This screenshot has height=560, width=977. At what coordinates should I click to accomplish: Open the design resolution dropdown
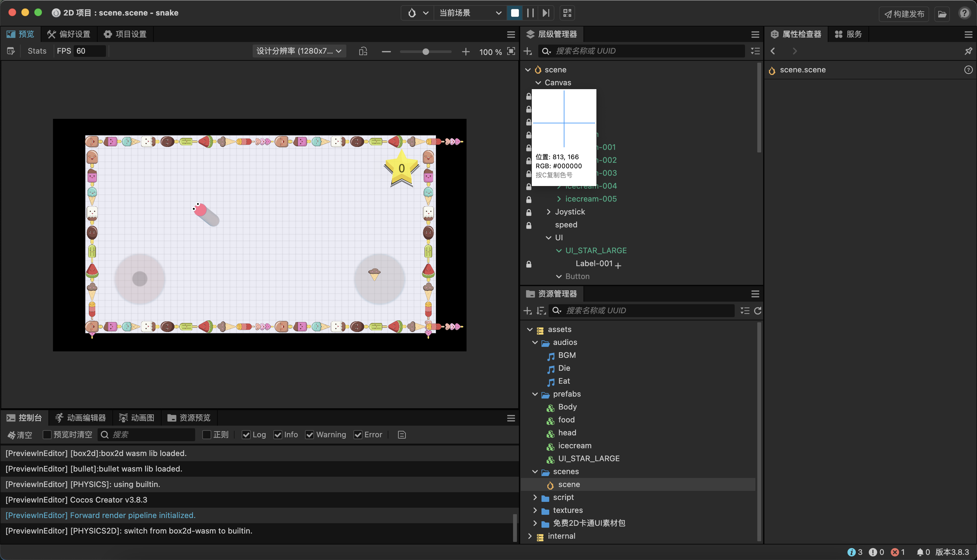tap(299, 51)
